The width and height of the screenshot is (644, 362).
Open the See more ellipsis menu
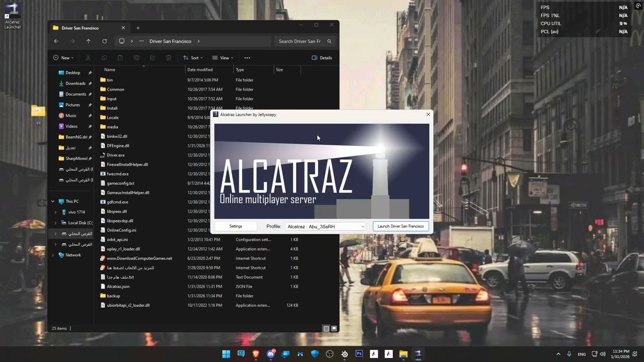[x=247, y=58]
